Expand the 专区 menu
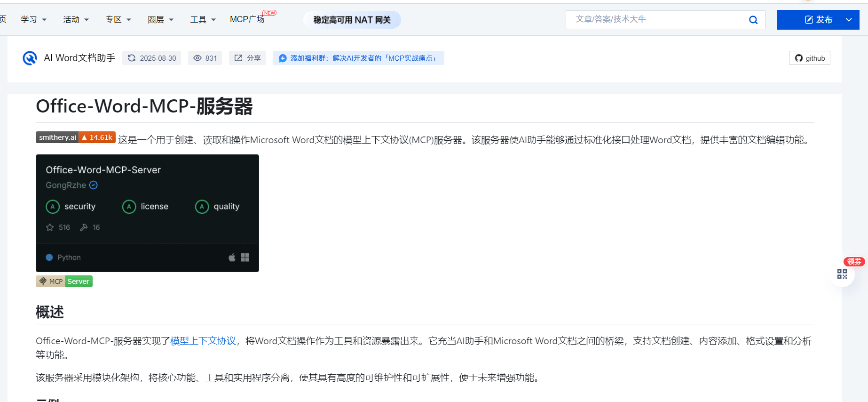The width and height of the screenshot is (868, 402). 118,19
